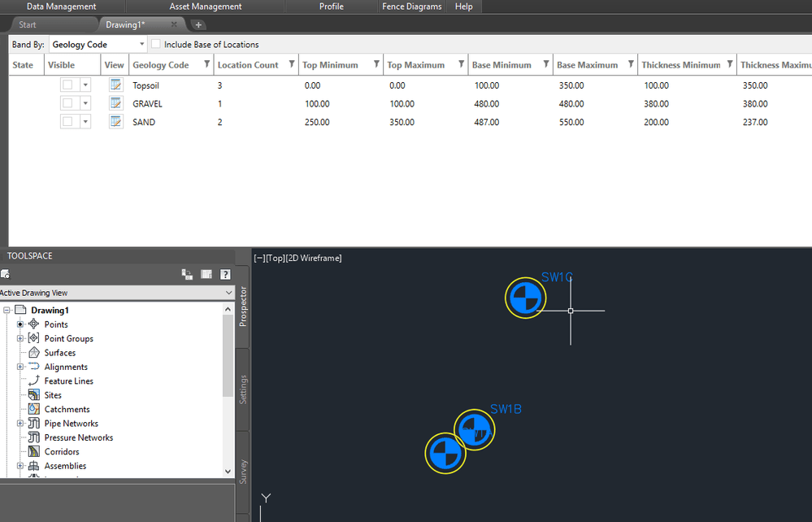Screen dimensions: 812x522
Task: Switch to the Settings side tab
Action: tap(243, 389)
